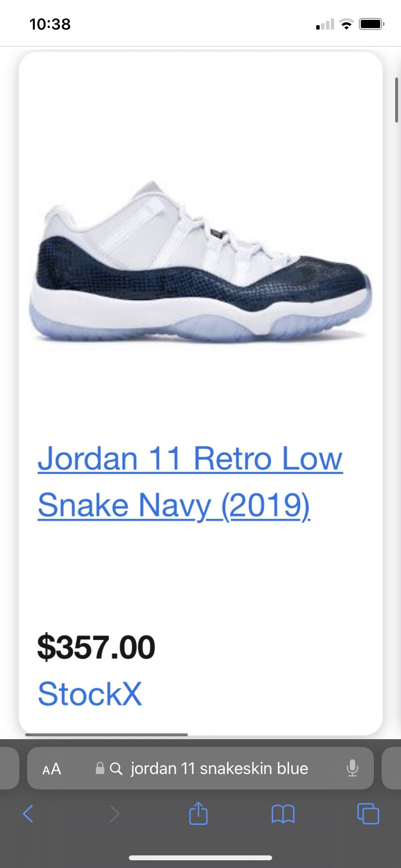Open Jordan 11 Retro Low Snake Navy link
The image size is (401, 868).
(190, 481)
